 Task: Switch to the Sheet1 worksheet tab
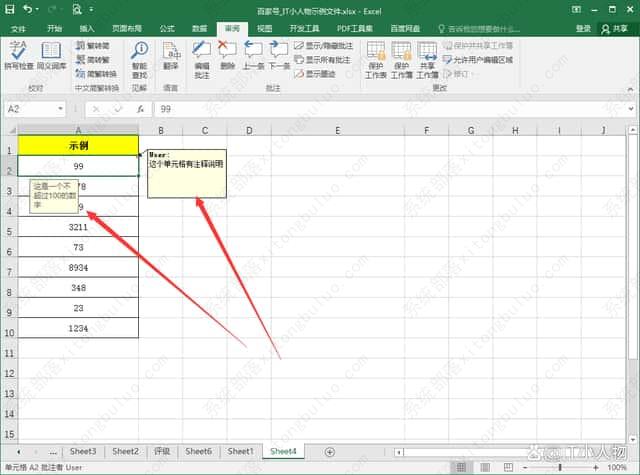pyautogui.click(x=240, y=451)
